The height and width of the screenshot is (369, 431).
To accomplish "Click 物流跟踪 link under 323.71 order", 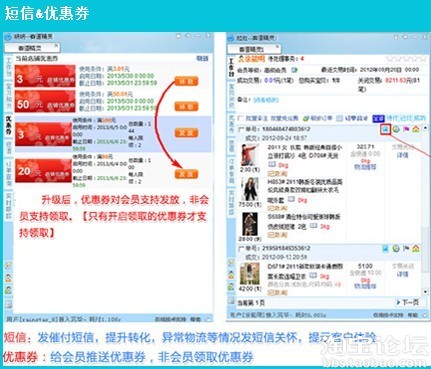I will 365,167.
